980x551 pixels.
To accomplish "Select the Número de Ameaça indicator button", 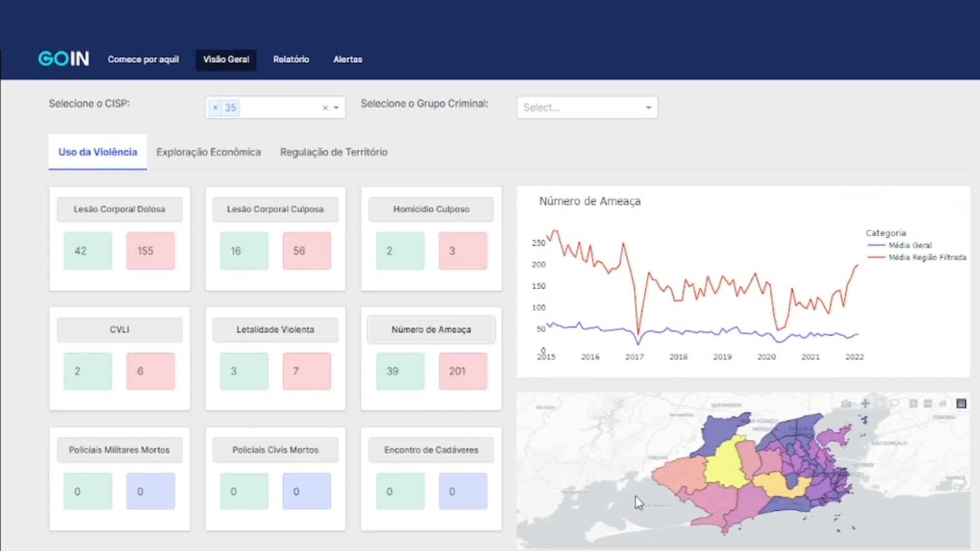I will coord(431,330).
